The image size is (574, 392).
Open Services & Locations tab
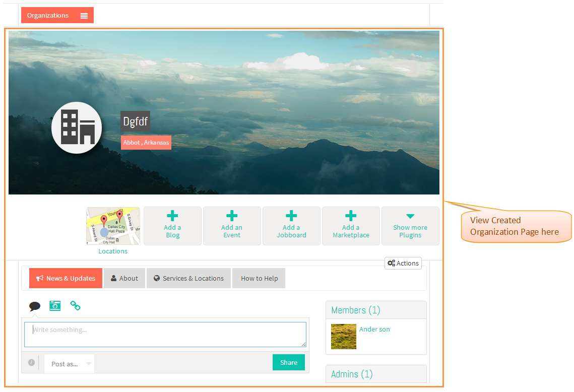(x=189, y=278)
